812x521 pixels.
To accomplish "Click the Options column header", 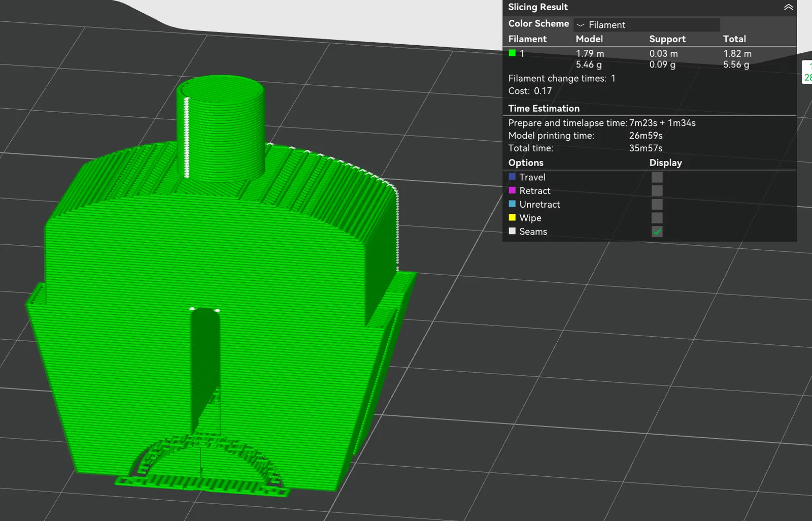I will click(526, 162).
